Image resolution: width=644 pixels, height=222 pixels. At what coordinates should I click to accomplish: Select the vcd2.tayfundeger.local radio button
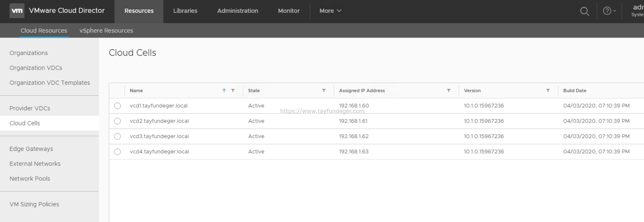tap(117, 121)
